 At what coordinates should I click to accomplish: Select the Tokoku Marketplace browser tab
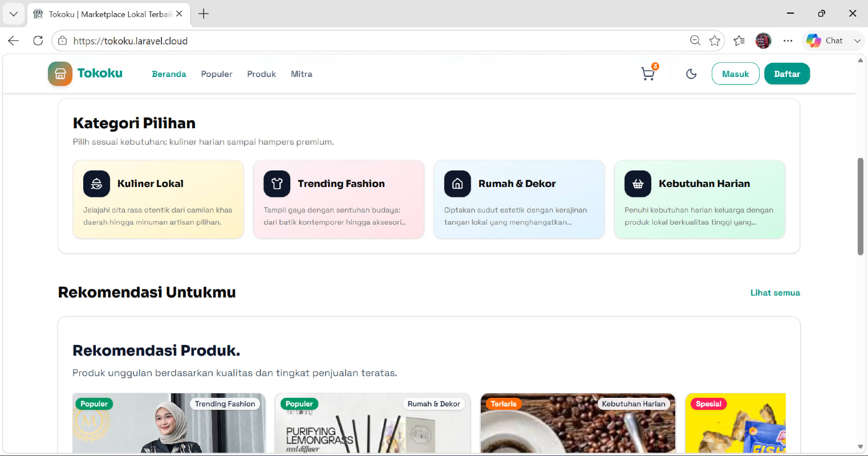pyautogui.click(x=108, y=14)
